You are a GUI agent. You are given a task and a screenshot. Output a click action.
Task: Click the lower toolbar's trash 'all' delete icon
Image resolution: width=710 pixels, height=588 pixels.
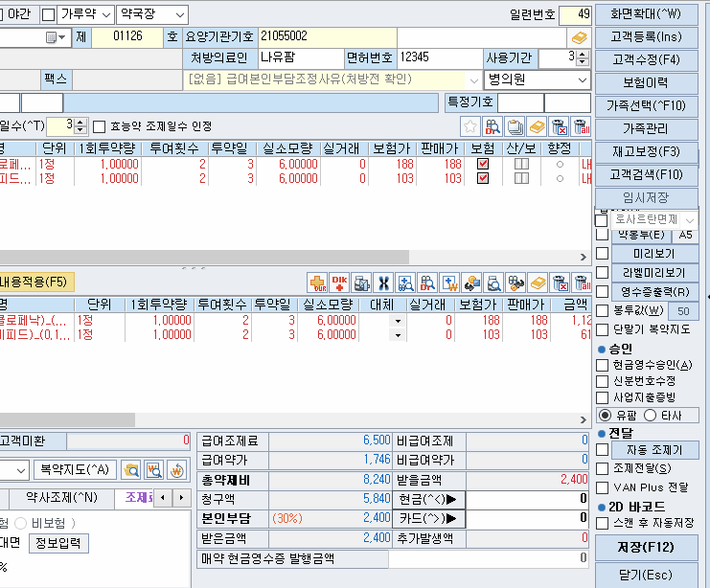[x=582, y=283]
